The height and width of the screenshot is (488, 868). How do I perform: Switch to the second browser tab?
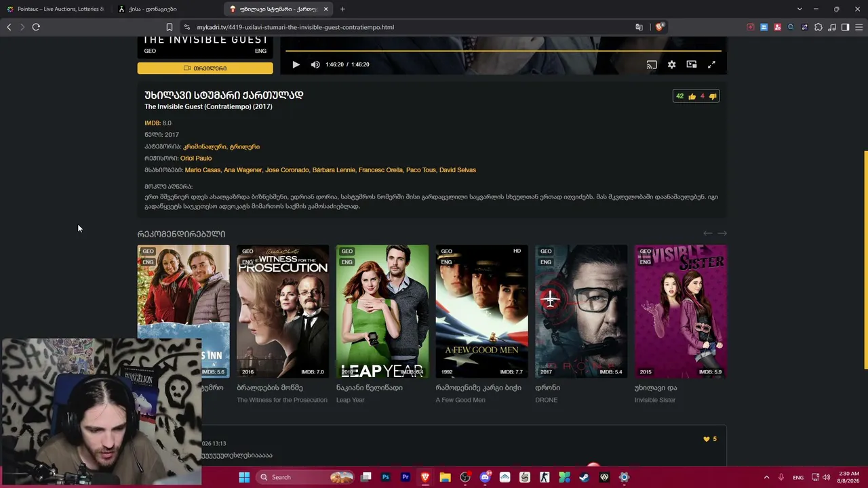(166, 9)
